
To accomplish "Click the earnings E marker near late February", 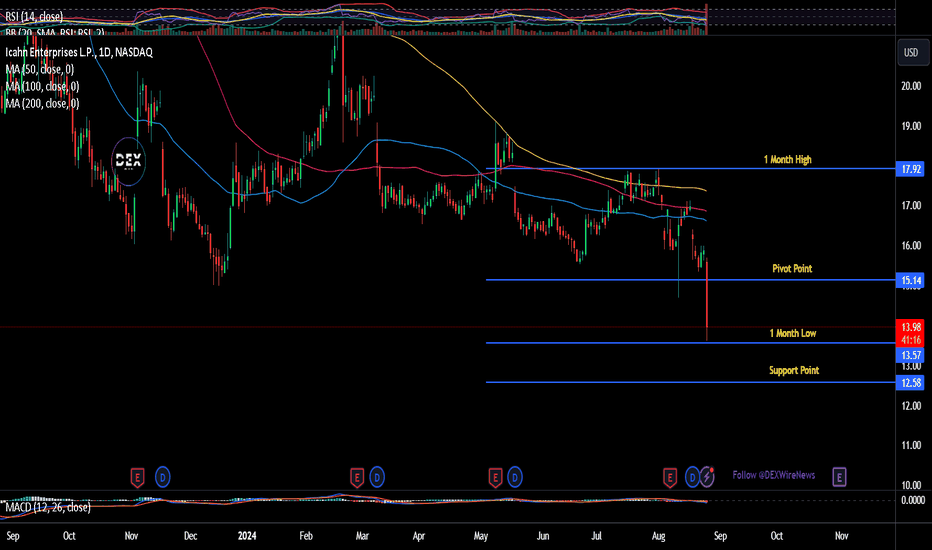I will [x=357, y=477].
